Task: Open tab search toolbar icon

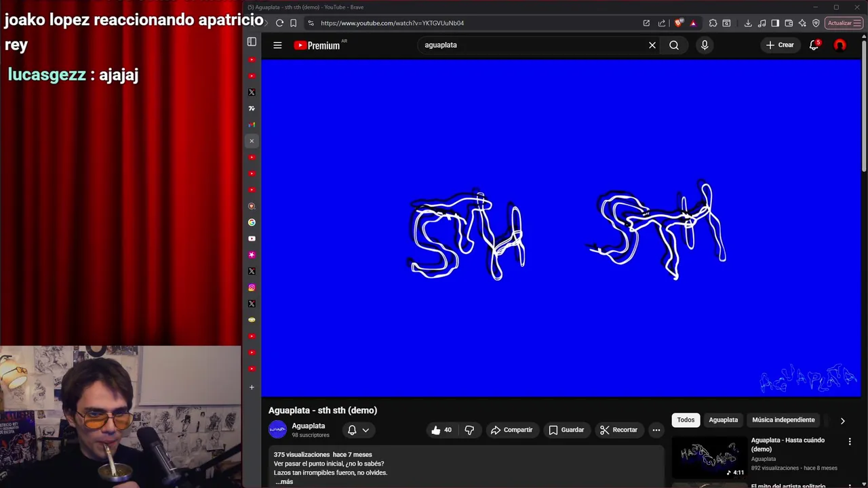Action: click(726, 23)
